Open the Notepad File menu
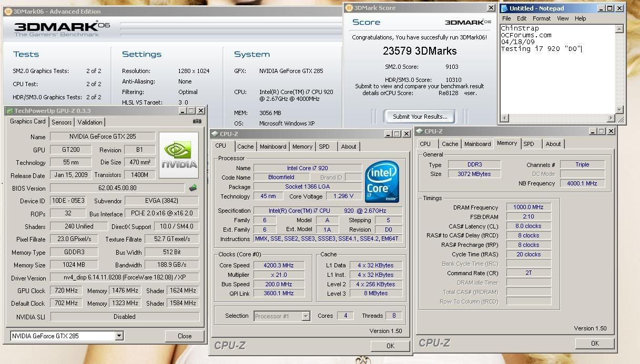 (x=506, y=18)
